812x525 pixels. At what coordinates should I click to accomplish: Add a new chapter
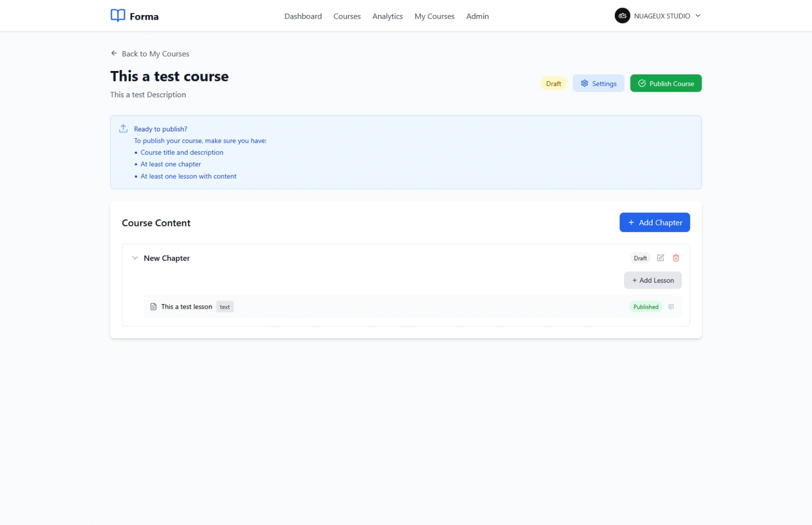point(654,222)
